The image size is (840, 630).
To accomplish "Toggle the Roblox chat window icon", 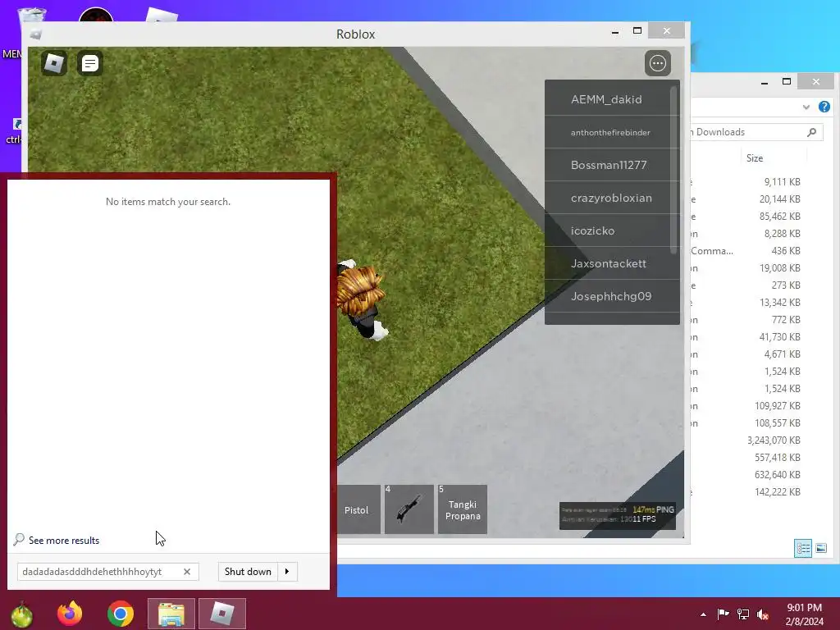I will [x=90, y=63].
